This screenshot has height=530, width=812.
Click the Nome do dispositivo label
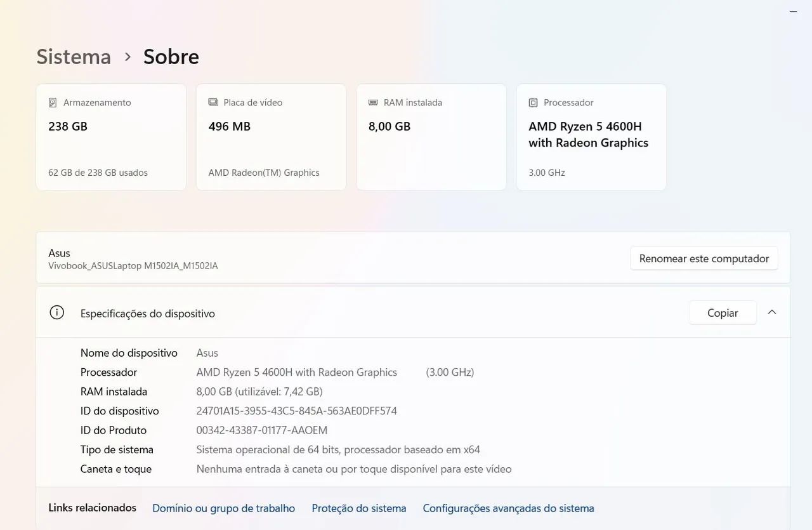click(129, 353)
